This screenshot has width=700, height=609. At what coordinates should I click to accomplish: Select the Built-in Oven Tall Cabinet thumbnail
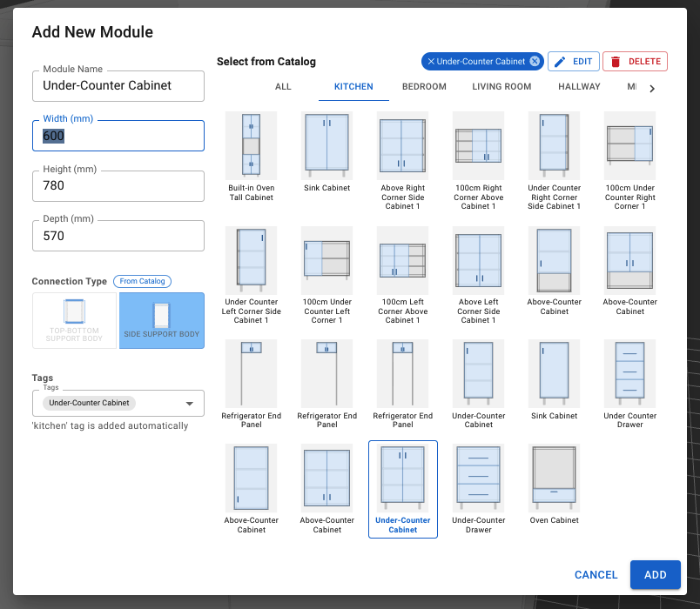pos(251,145)
